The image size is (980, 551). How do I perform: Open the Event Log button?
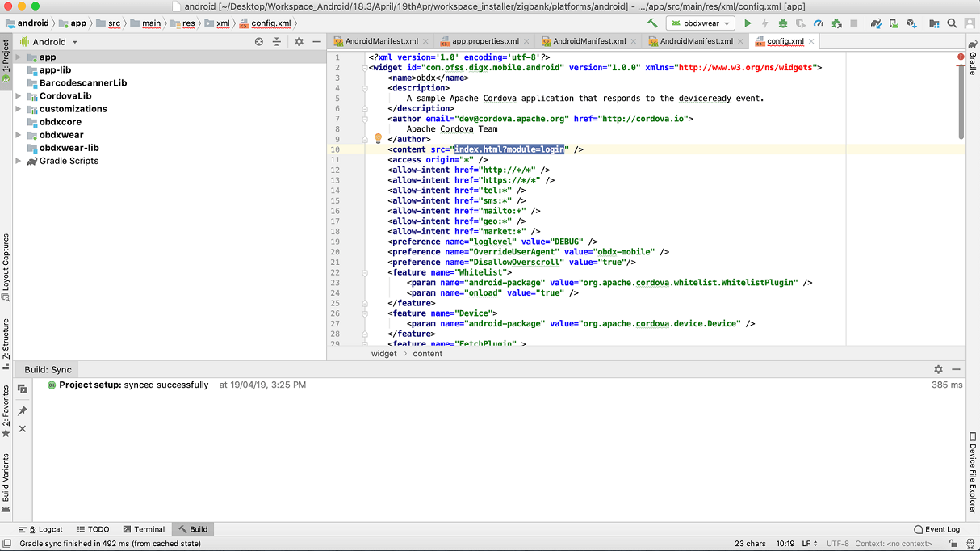(936, 529)
